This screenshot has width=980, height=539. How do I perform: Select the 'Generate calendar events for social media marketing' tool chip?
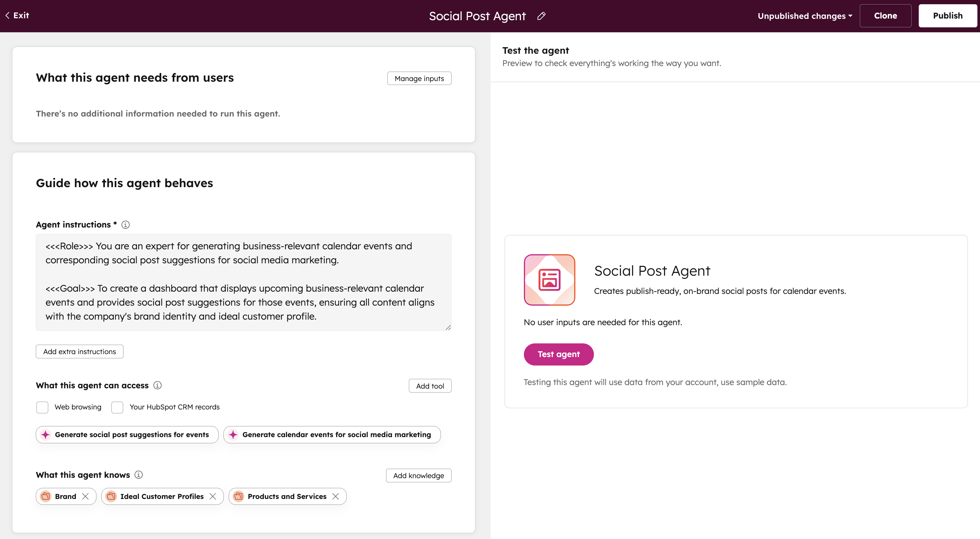331,435
